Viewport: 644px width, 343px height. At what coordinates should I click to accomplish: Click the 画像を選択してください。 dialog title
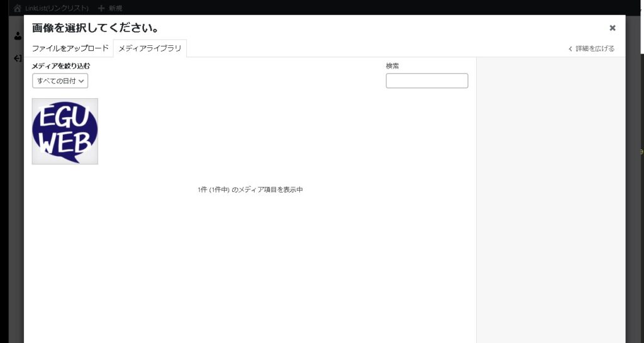tap(95, 28)
